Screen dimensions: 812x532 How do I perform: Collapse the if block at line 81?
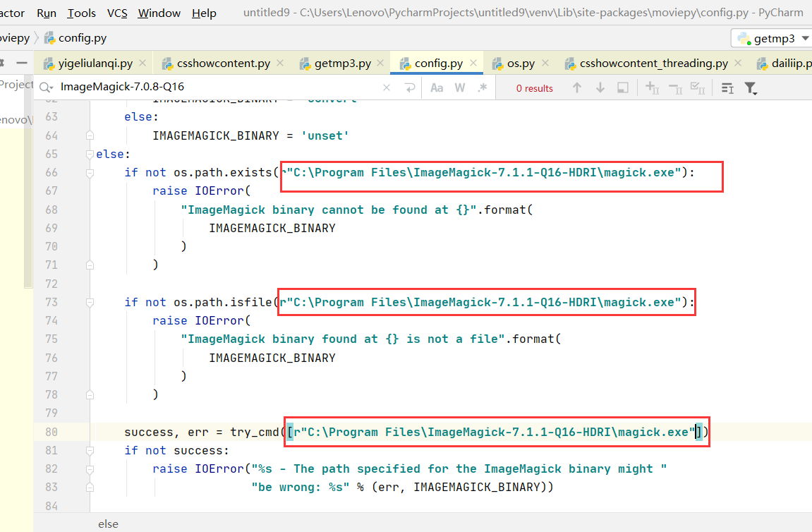[x=90, y=451]
